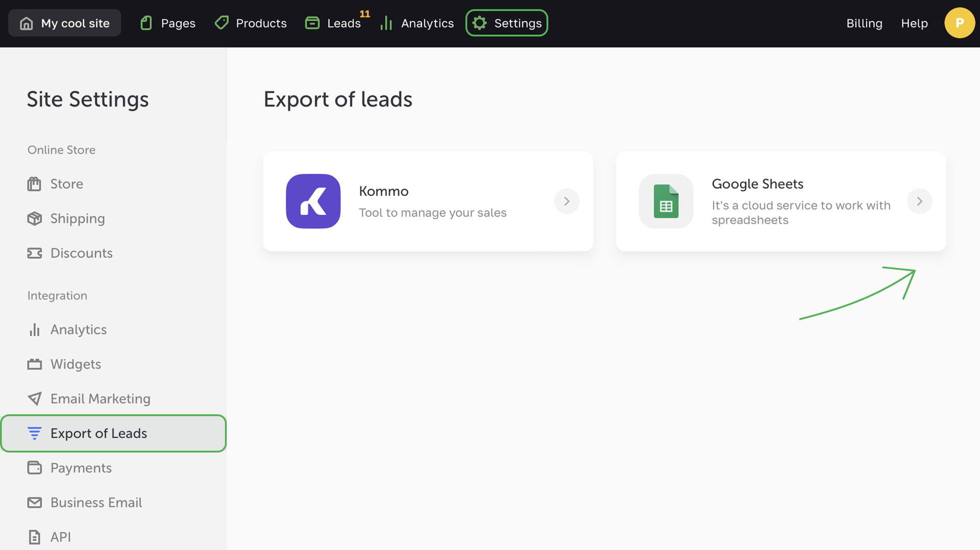The width and height of the screenshot is (980, 550).
Task: Click the Payments wallet icon
Action: [x=34, y=468]
